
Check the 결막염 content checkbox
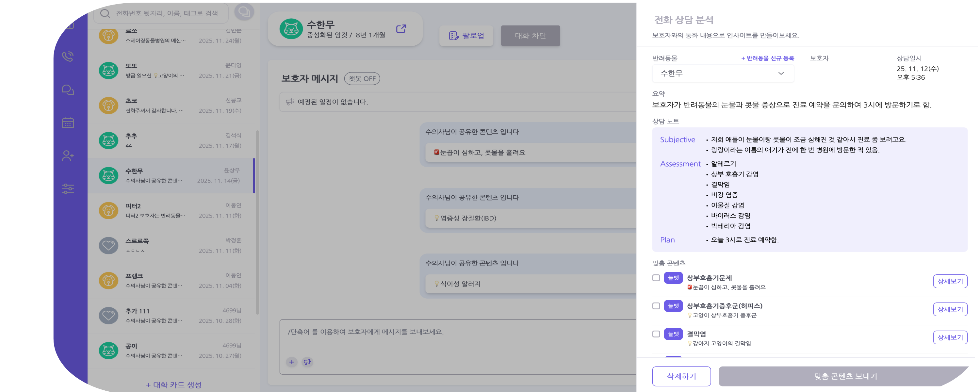[656, 334]
